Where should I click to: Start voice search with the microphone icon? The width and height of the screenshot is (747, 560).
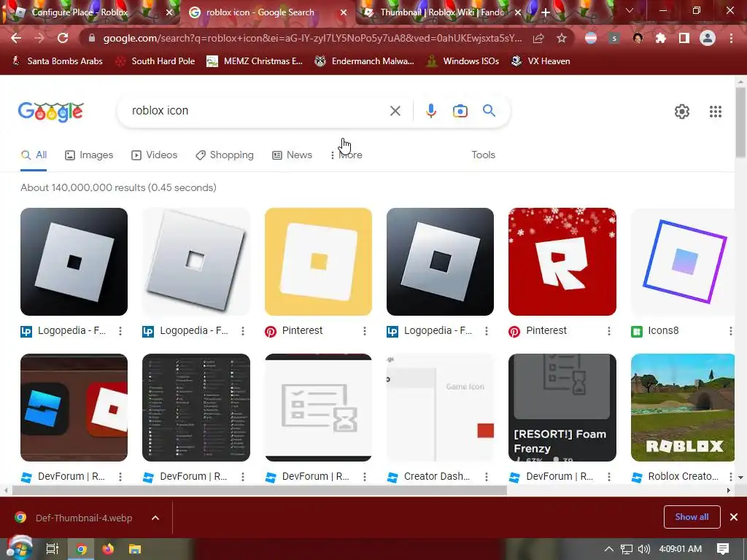[430, 111]
